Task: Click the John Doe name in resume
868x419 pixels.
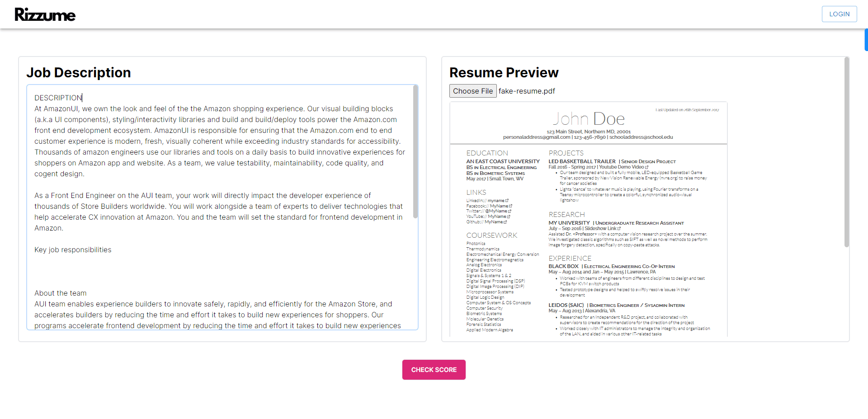Action: click(588, 119)
